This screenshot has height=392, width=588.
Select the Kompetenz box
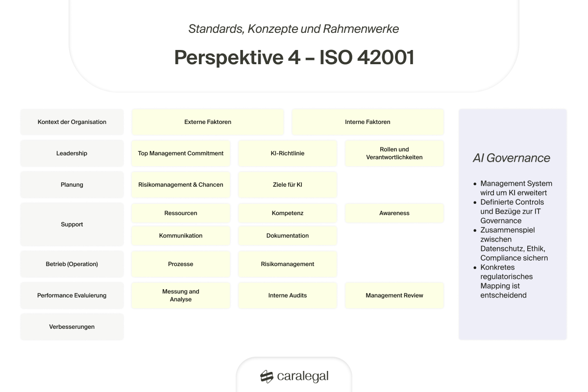288,213
